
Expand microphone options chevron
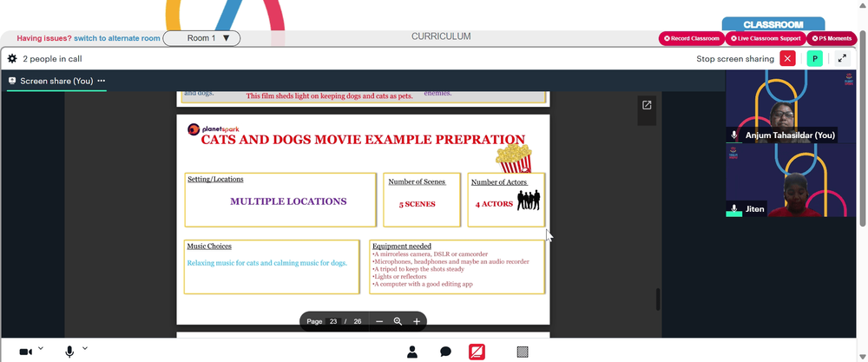pyautogui.click(x=85, y=349)
